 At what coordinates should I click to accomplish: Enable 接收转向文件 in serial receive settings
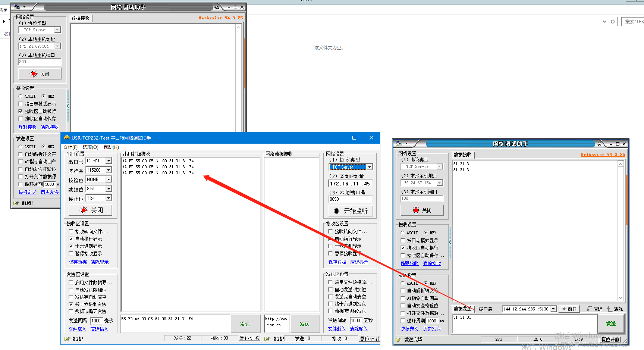click(71, 231)
